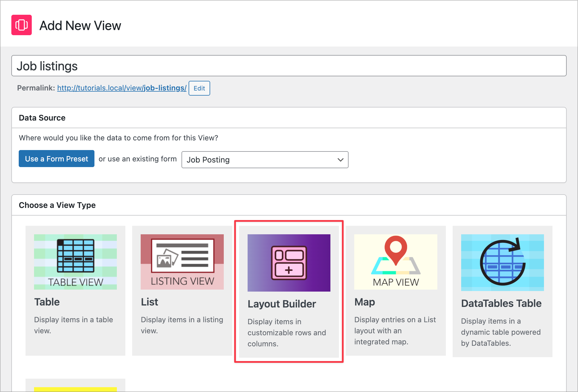This screenshot has width=578, height=392.
Task: Click the DataTables circular-arrow icon
Action: (502, 262)
